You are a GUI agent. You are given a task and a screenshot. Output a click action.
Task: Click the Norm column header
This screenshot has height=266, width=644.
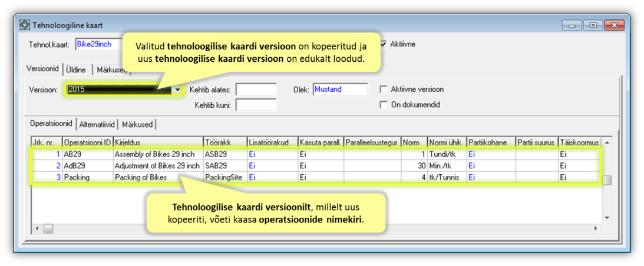click(x=414, y=142)
